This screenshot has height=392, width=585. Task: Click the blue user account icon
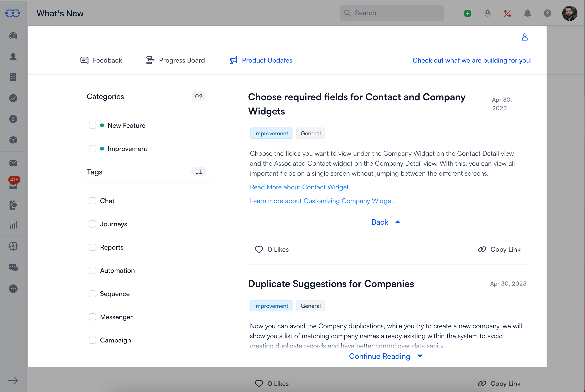tap(525, 37)
